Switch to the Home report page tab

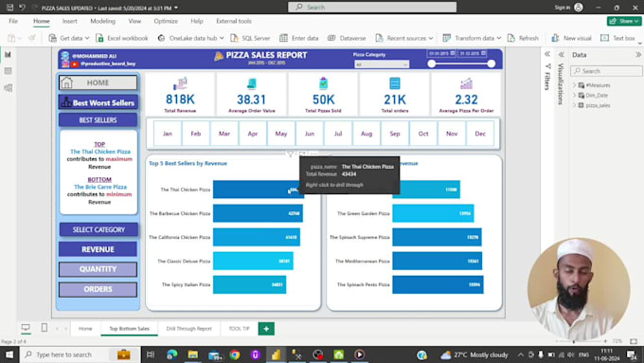(x=85, y=329)
